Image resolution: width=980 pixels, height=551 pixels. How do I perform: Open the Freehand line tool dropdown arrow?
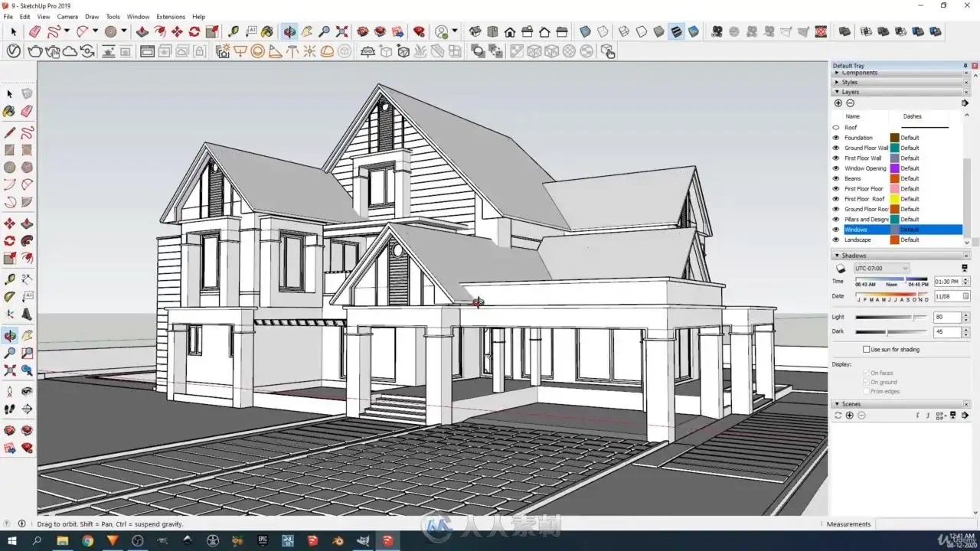coord(67,31)
